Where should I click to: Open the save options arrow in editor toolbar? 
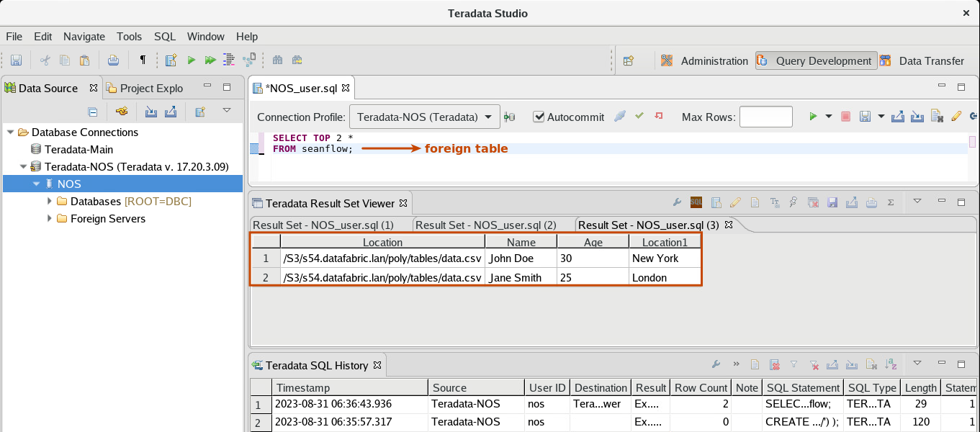(x=881, y=117)
